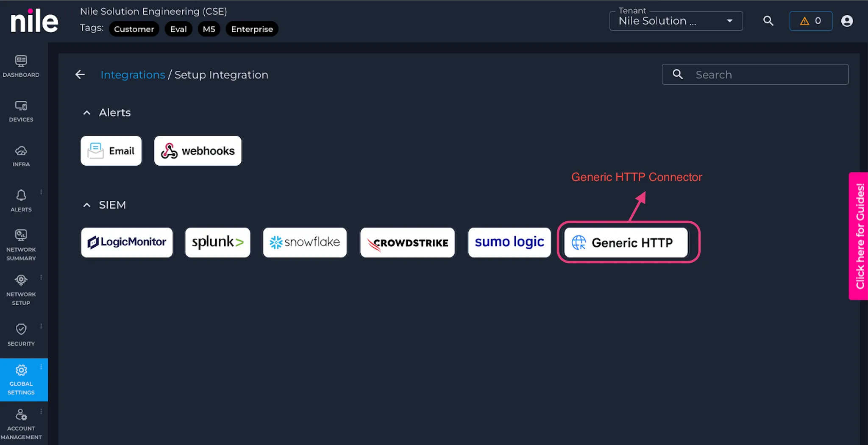Click the magnifier icon inside Search field
The width and height of the screenshot is (868, 445).
678,74
